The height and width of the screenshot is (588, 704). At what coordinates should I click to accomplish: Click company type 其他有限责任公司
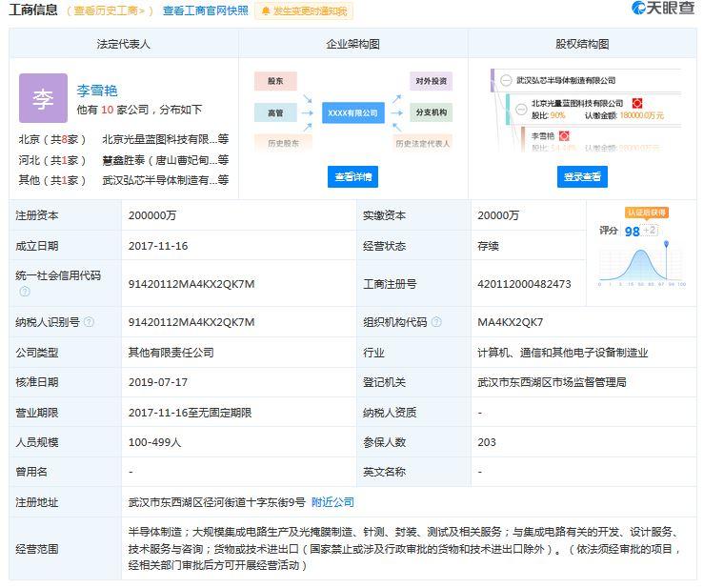171,353
